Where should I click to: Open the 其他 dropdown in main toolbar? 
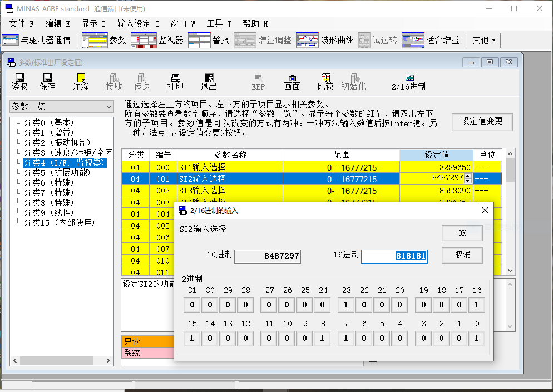[x=483, y=40]
